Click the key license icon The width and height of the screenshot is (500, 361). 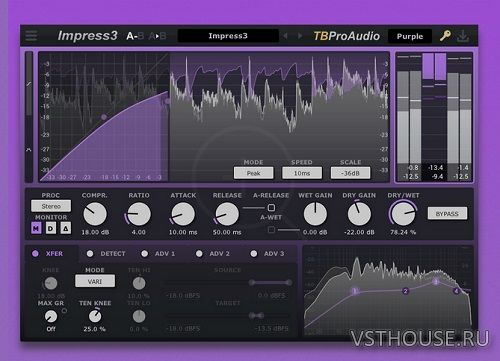(445, 36)
